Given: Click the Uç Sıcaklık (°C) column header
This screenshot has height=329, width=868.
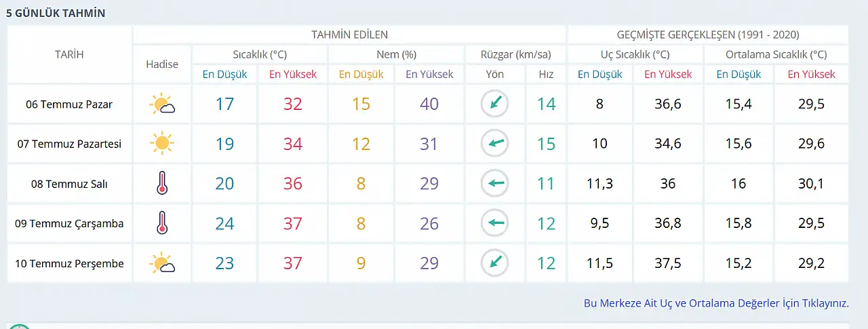Looking at the screenshot, I should (635, 54).
